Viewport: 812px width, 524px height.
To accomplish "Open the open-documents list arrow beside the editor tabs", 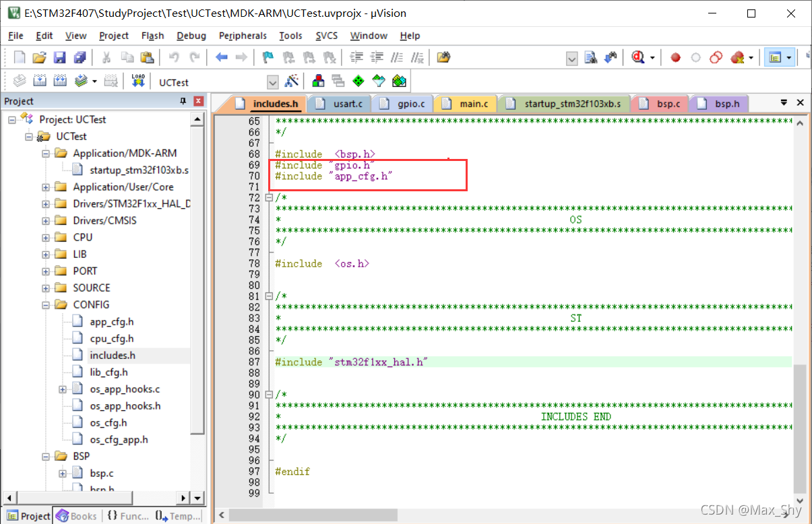I will coord(784,103).
